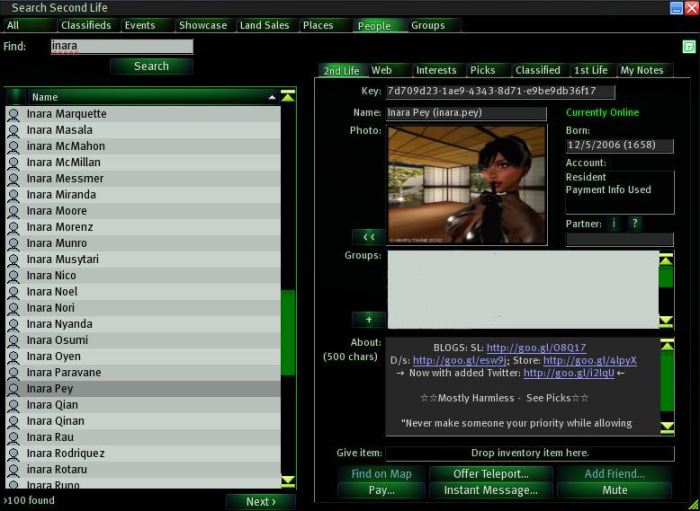Click the partner help '?' button
The image size is (700, 511).
(x=634, y=224)
